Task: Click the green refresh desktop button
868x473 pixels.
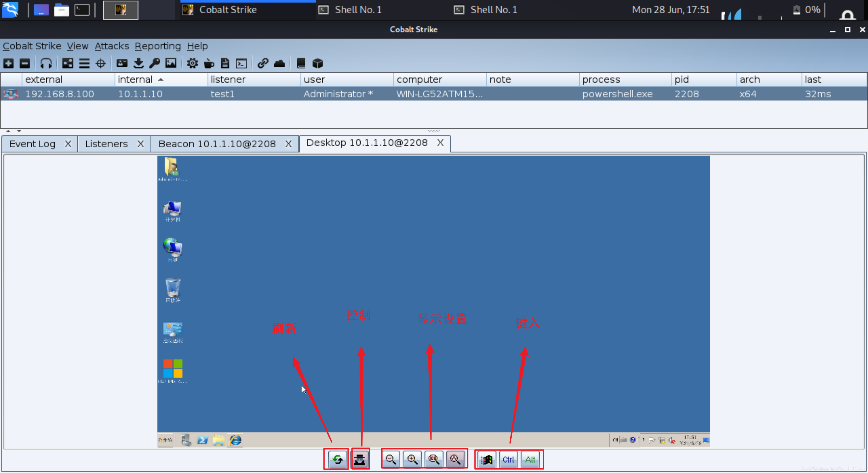Action: pos(337,459)
